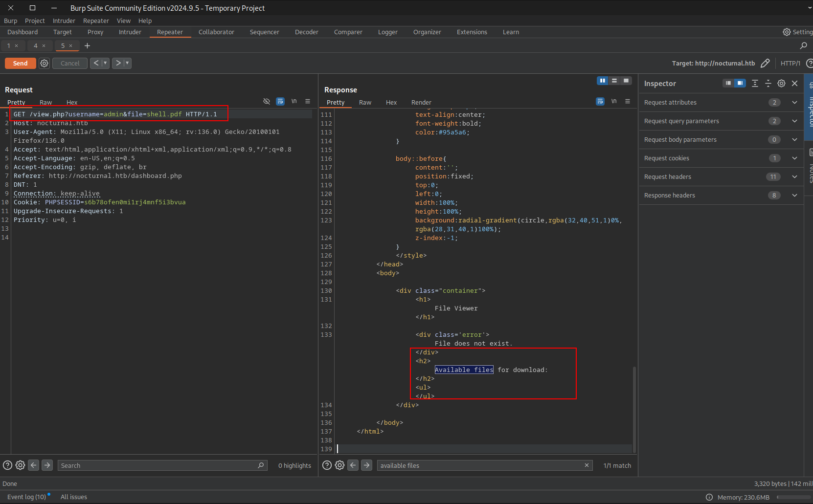Toggle hide non-printable characters in Request
The width and height of the screenshot is (813, 504).
click(x=267, y=101)
